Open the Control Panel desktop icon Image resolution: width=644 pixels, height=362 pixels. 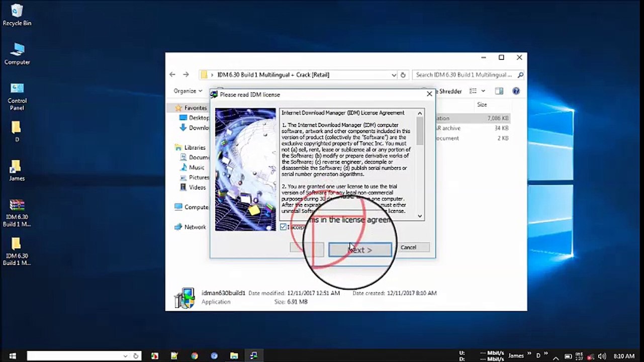17,96
